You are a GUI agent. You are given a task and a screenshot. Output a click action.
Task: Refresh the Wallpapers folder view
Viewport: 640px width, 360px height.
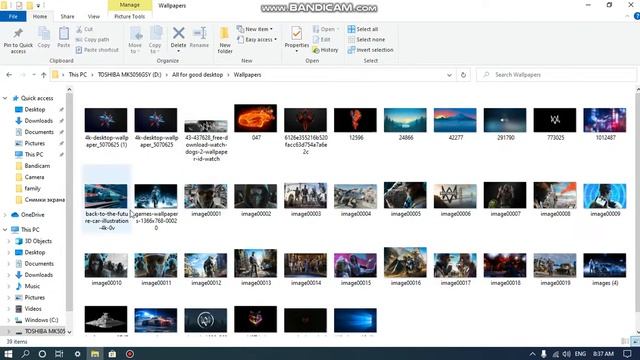click(463, 75)
